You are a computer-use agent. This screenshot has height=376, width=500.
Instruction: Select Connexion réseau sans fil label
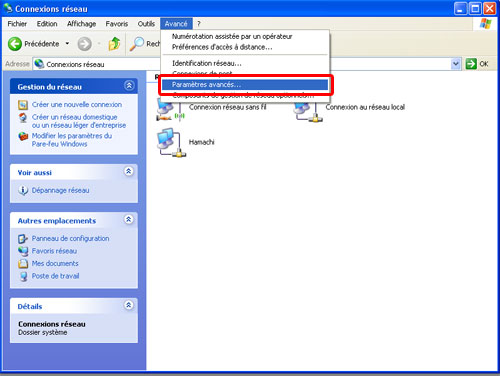[x=227, y=107]
